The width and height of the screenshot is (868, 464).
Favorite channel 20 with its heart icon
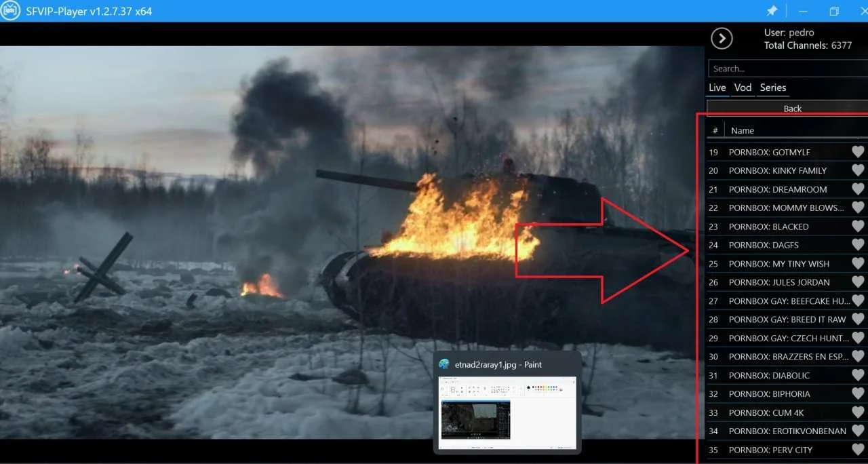858,170
